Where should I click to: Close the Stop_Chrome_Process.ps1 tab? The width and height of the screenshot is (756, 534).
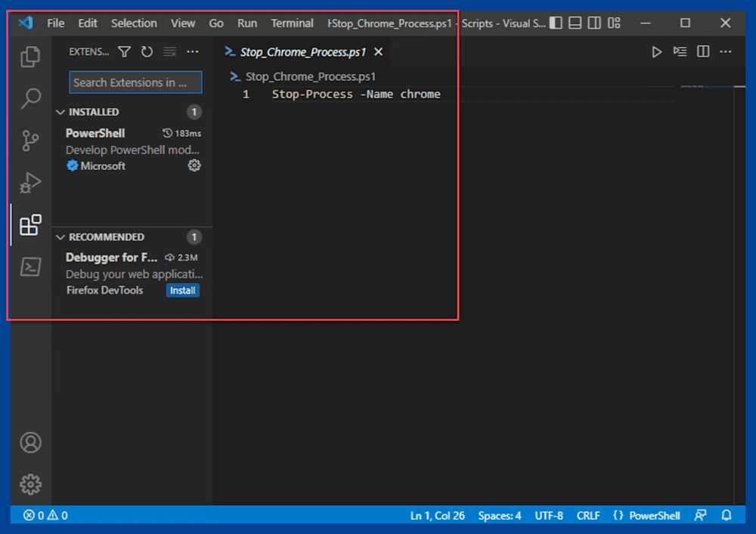click(x=379, y=51)
